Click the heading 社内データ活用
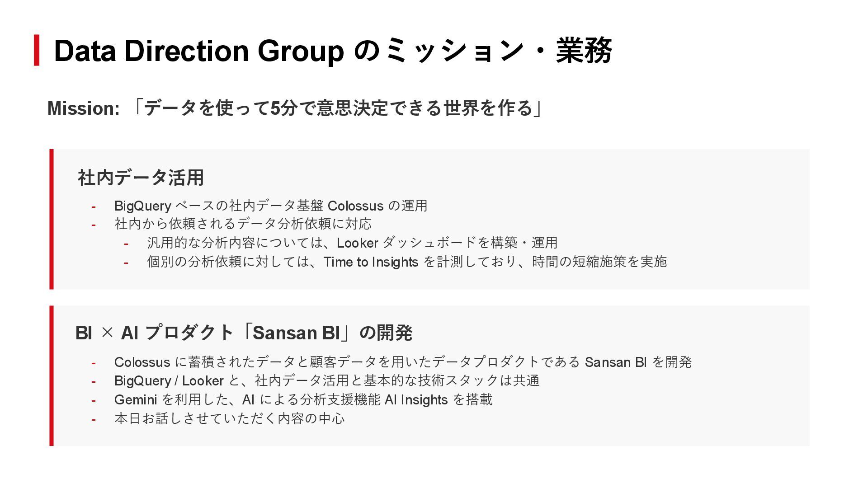868x488 pixels. point(141,177)
